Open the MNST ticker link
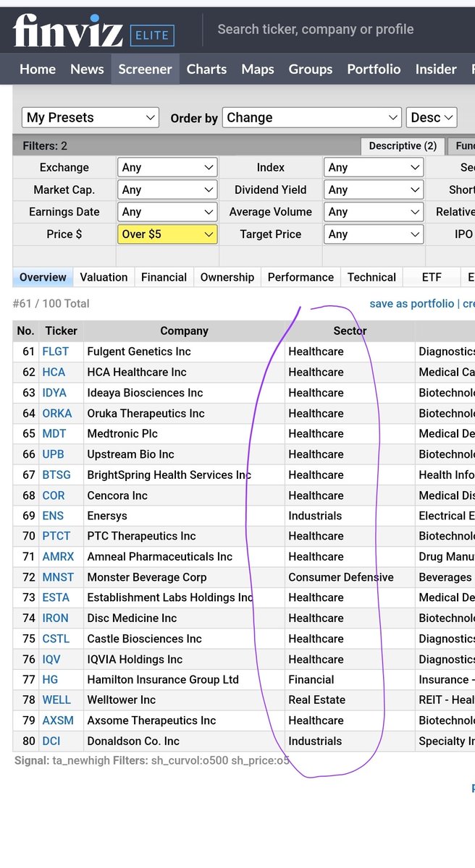The height and width of the screenshot is (868, 475). (x=58, y=577)
